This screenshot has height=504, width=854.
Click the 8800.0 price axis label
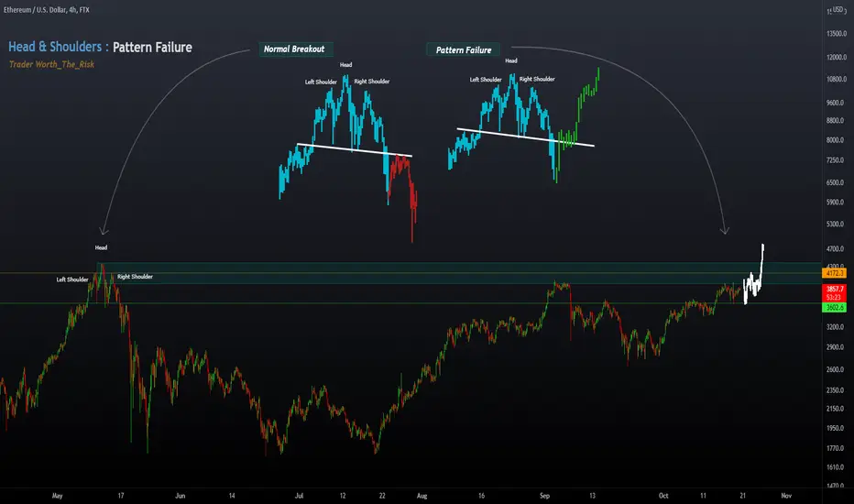[837, 120]
